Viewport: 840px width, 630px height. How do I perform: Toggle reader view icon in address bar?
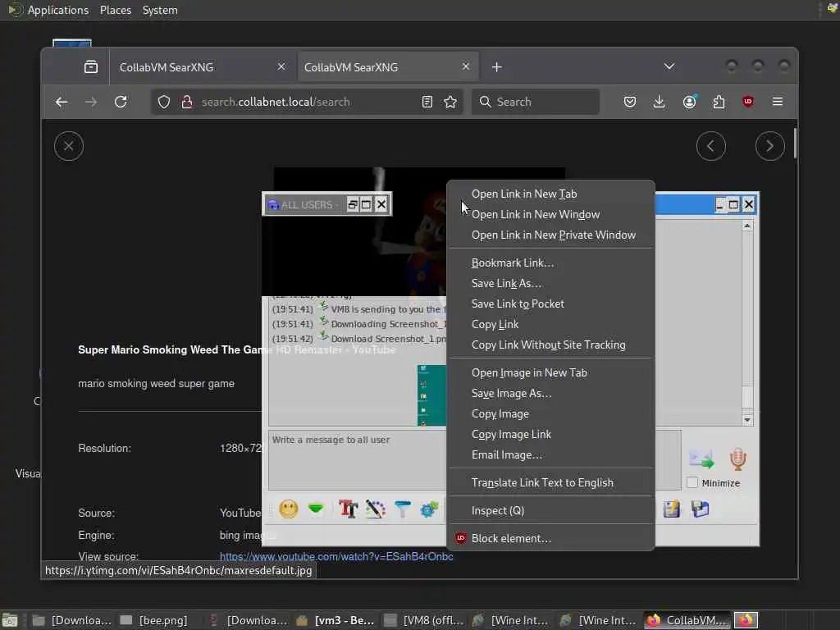[x=427, y=102]
